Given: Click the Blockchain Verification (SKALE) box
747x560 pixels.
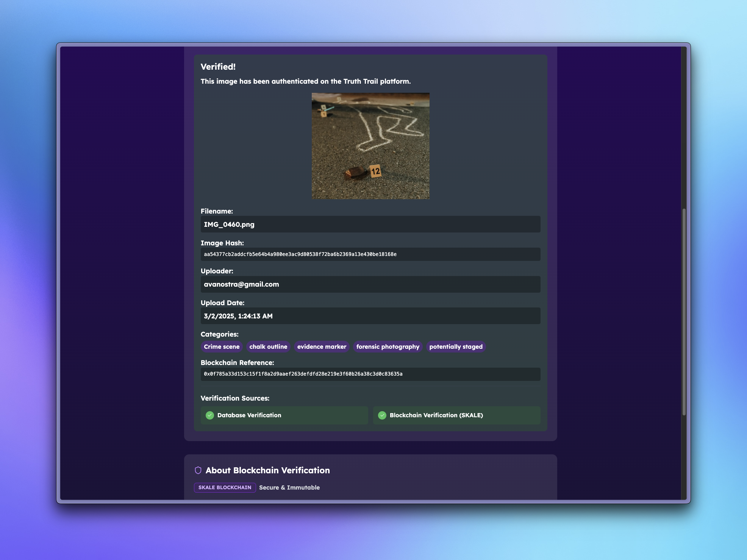Looking at the screenshot, I should coord(456,415).
